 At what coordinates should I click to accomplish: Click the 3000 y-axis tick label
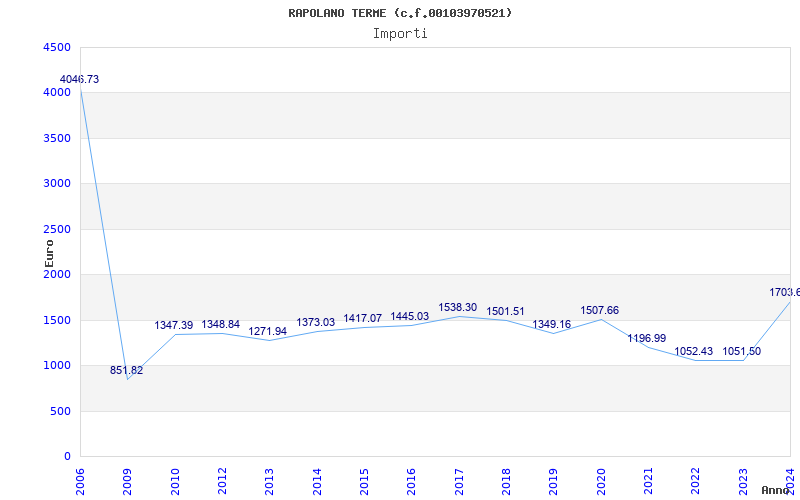pyautogui.click(x=57, y=184)
